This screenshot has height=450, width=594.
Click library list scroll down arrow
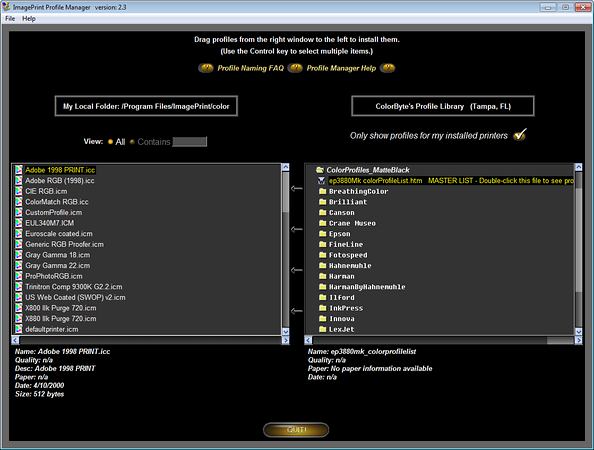pos(578,331)
